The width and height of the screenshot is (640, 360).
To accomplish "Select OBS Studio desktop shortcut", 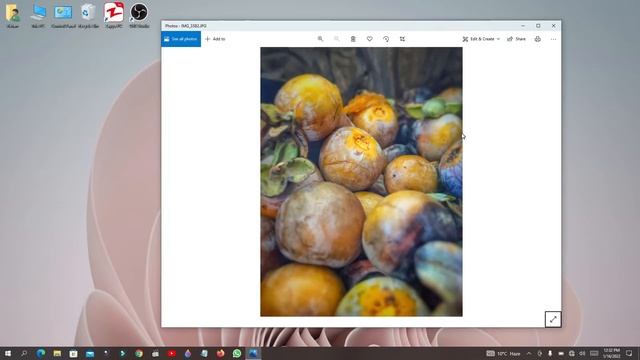I will tap(139, 16).
